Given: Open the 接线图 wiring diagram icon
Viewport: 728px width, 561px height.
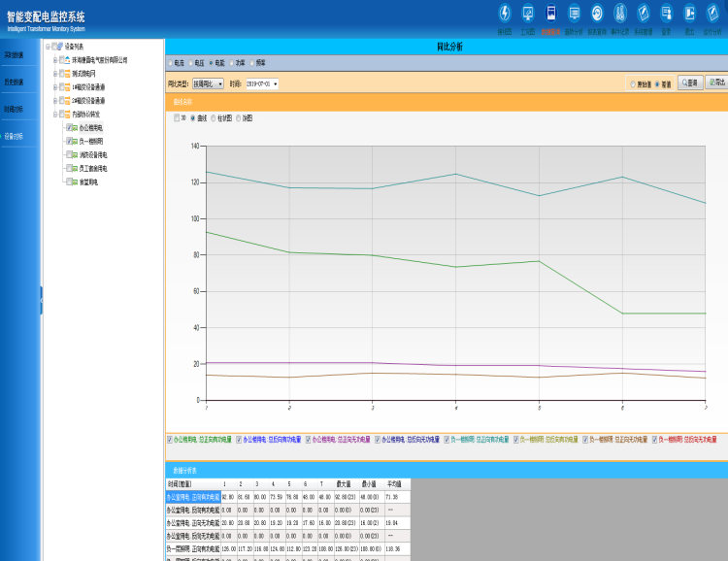Looking at the screenshot, I should tap(505, 14).
